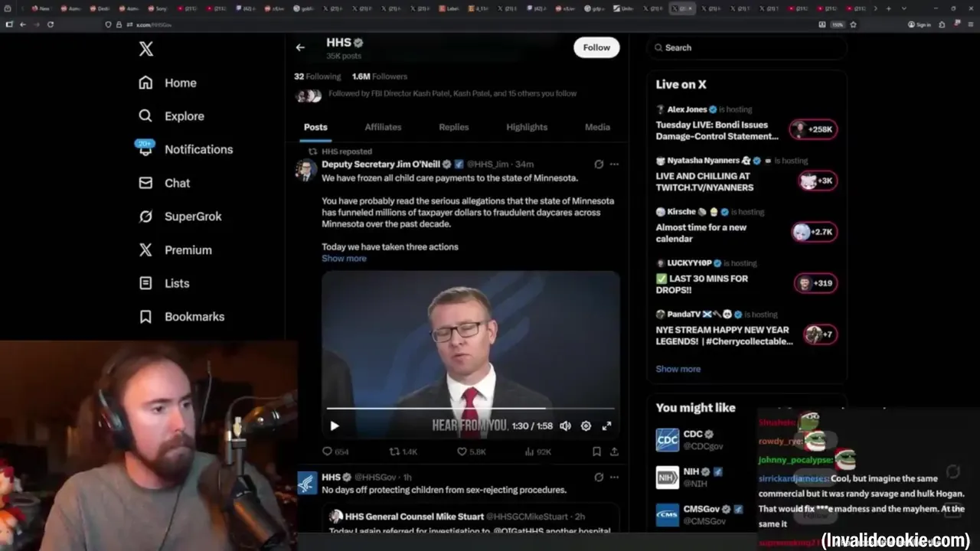Open Lists in the sidebar
Screen dimensions: 980x551
pos(164,283)
